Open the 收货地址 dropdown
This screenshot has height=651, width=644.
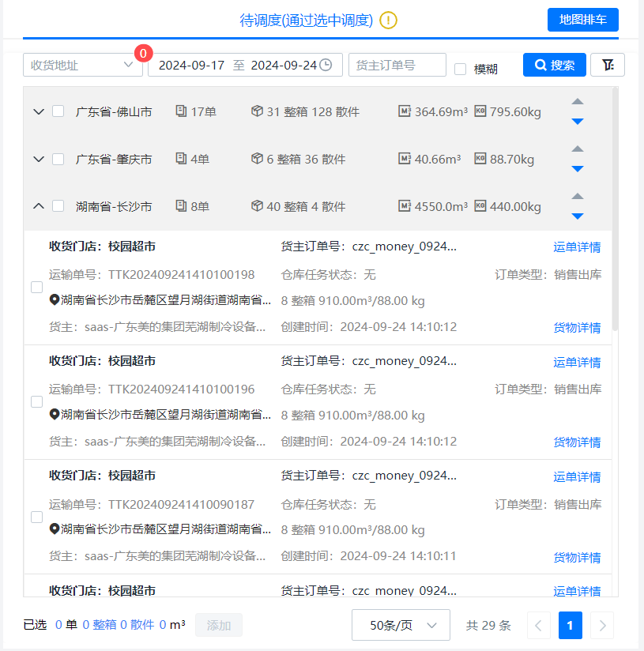pos(82,65)
